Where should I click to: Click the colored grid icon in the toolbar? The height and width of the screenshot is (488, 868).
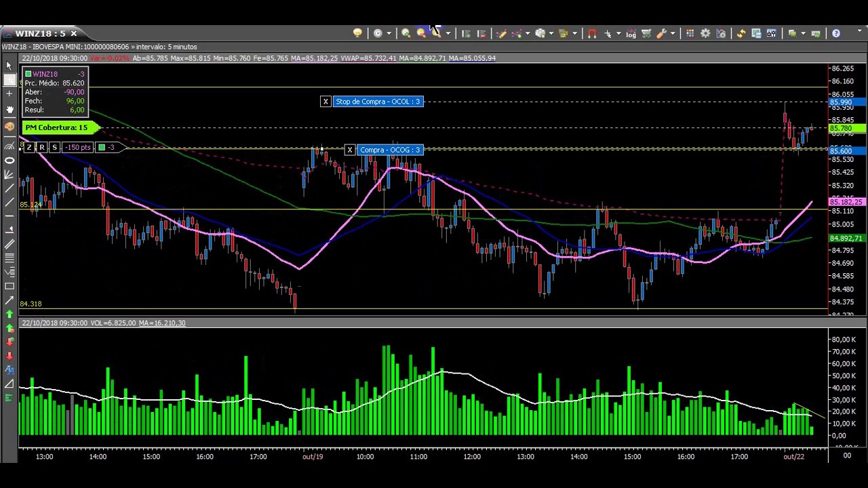coord(690,33)
